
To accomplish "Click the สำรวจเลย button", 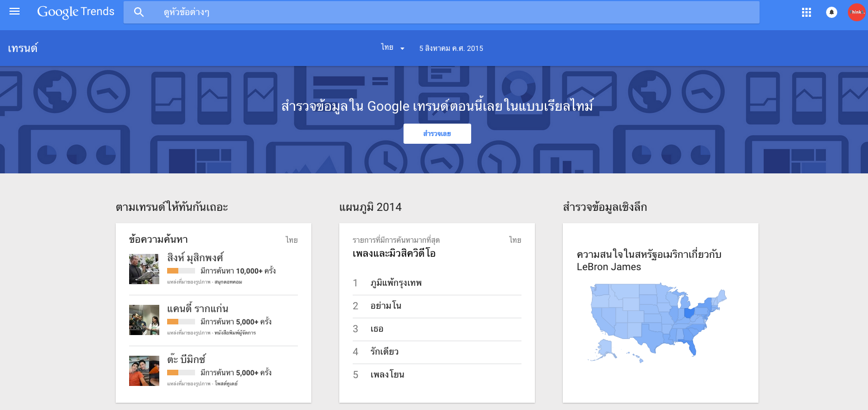I will (437, 134).
